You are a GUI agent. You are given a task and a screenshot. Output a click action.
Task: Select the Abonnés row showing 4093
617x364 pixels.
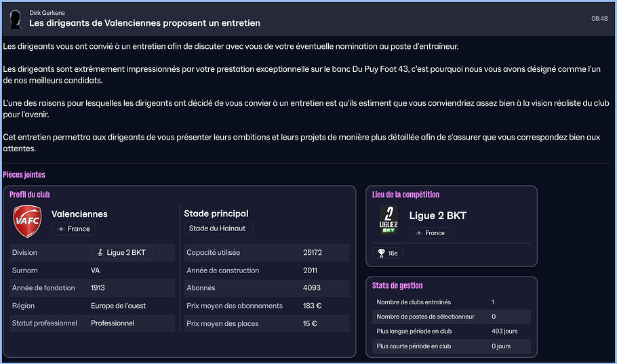[x=266, y=288]
